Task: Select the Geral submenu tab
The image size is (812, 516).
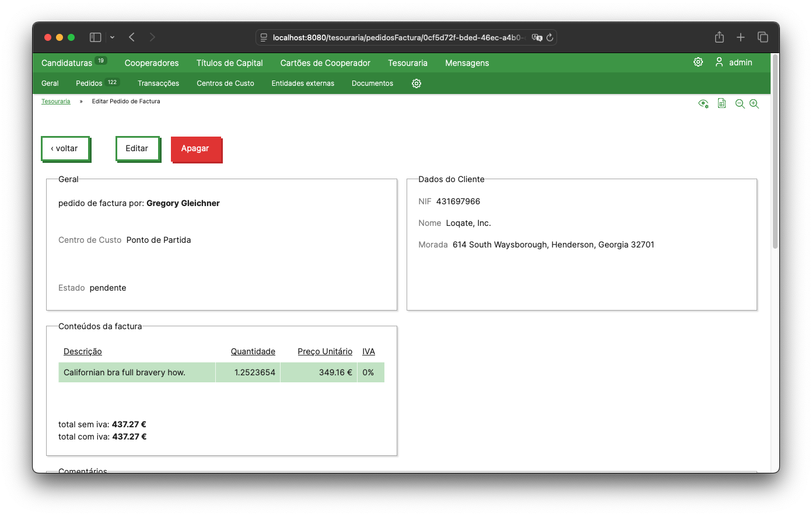Action: [x=50, y=83]
